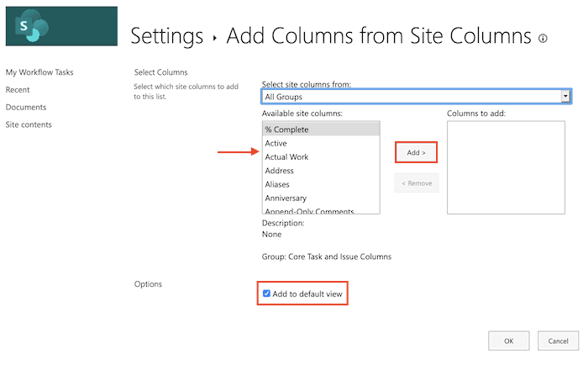
Task: Confirm with the OK button
Action: (509, 341)
